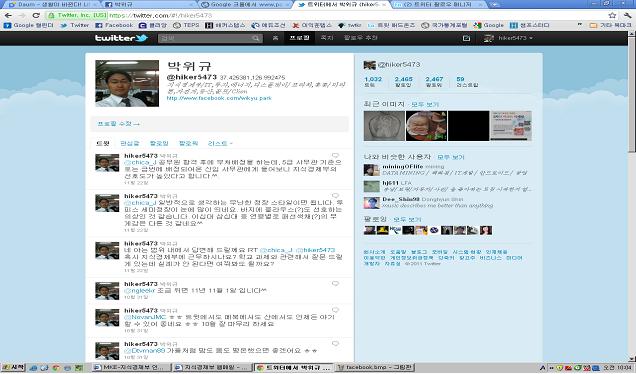This screenshot has height=374, width=636.
Task: Click the browser Reload icon
Action: coord(36,15)
